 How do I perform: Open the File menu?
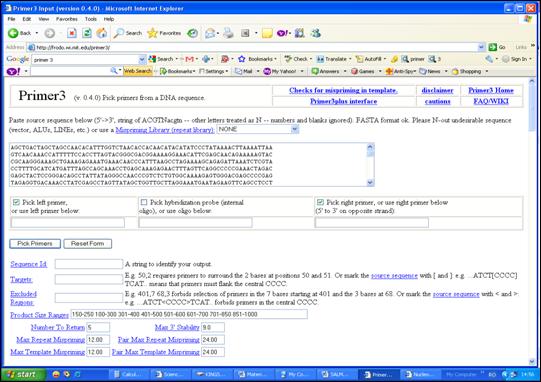point(11,19)
